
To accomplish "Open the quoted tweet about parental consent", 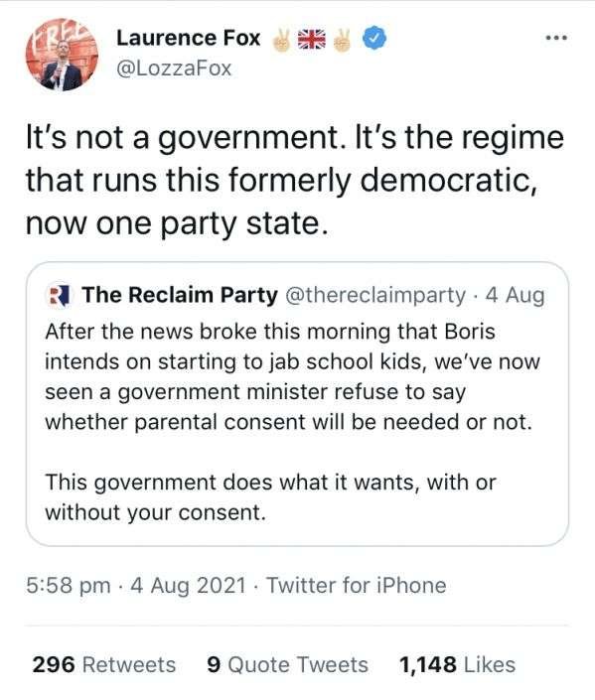I will click(x=297, y=403).
